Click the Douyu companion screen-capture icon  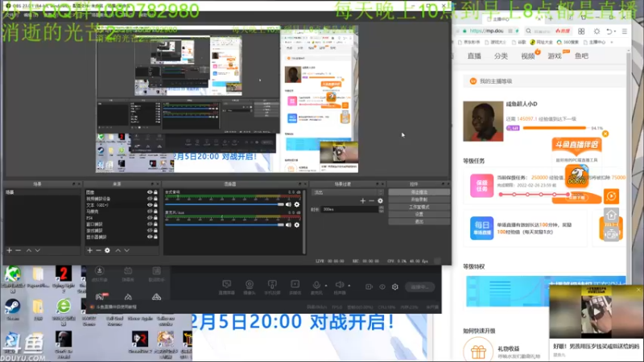[226, 285]
